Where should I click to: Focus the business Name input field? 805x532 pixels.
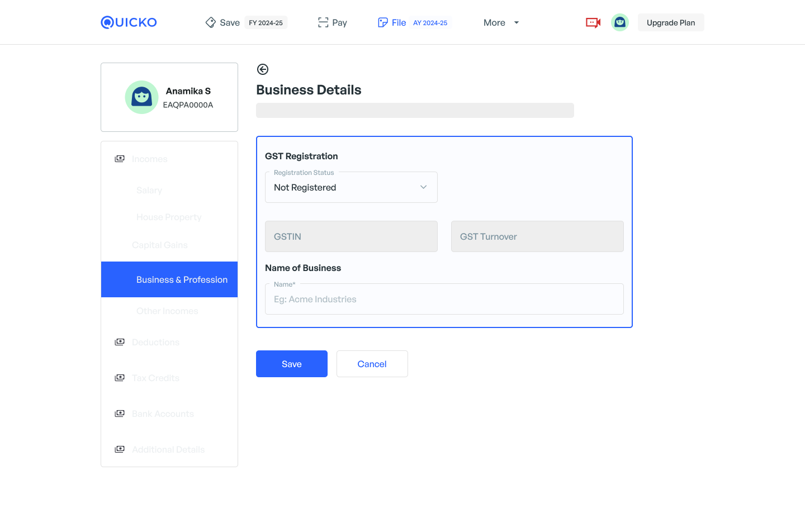pyautogui.click(x=444, y=300)
